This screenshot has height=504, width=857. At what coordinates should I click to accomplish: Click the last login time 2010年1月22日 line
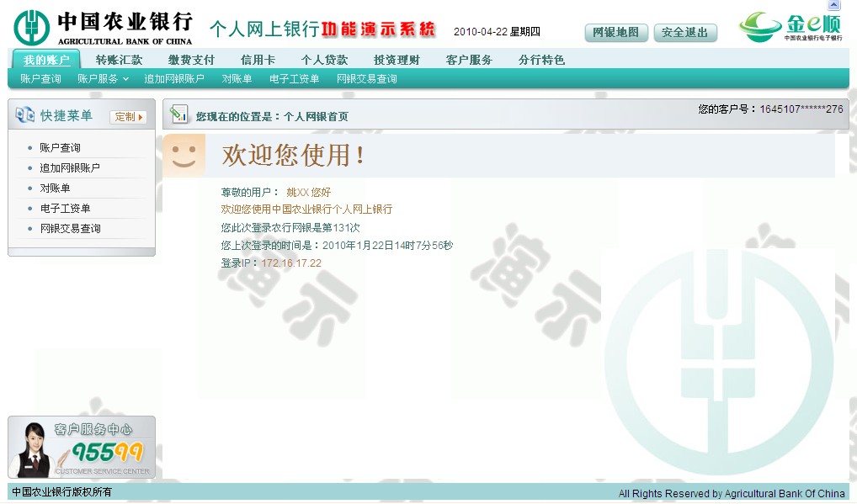(x=337, y=245)
